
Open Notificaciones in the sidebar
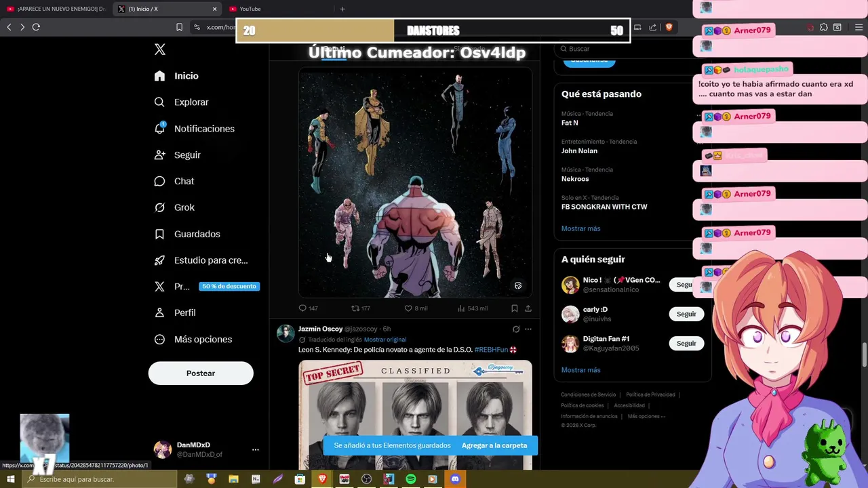click(x=194, y=129)
